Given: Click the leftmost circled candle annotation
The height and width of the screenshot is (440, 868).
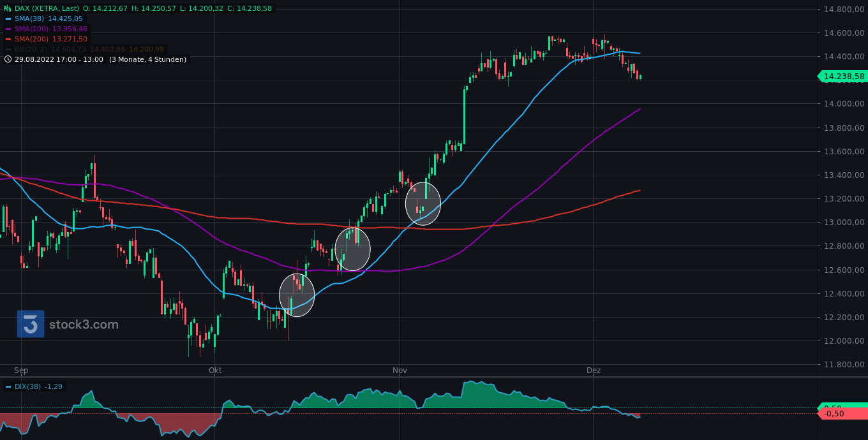Looking at the screenshot, I should click(296, 295).
